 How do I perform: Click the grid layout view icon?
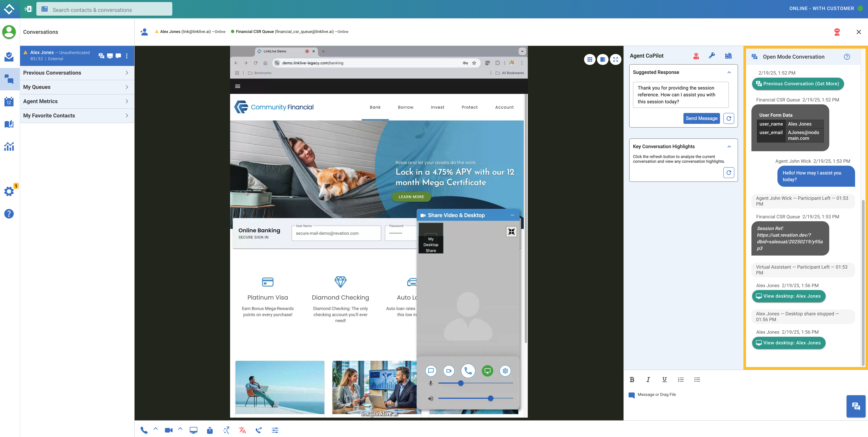tap(590, 60)
